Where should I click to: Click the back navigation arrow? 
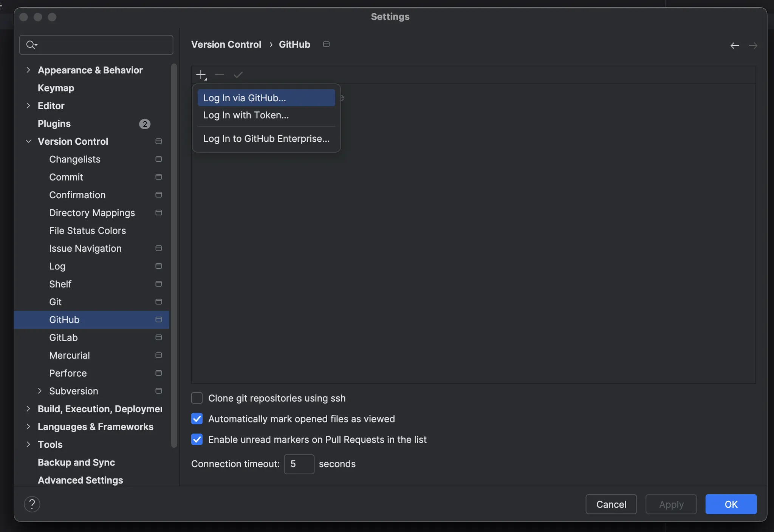[x=734, y=46]
